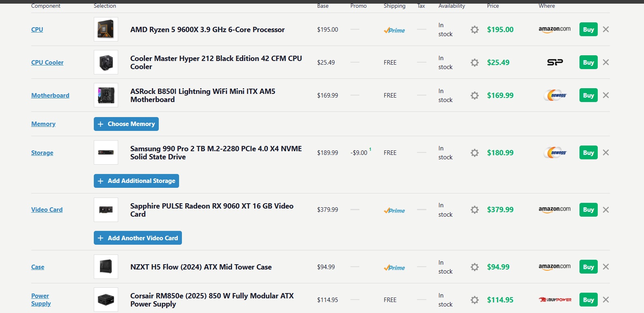Click Amazon merchant logo in CPU row

pyautogui.click(x=555, y=29)
